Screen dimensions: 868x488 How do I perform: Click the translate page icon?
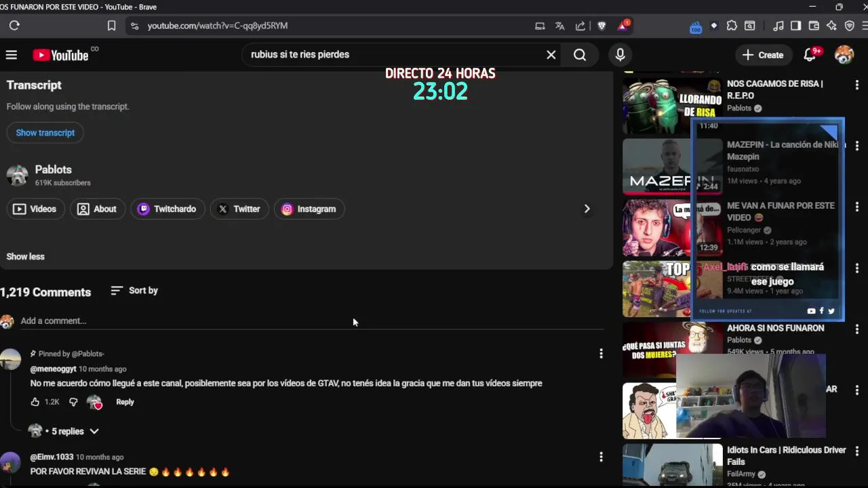click(560, 26)
